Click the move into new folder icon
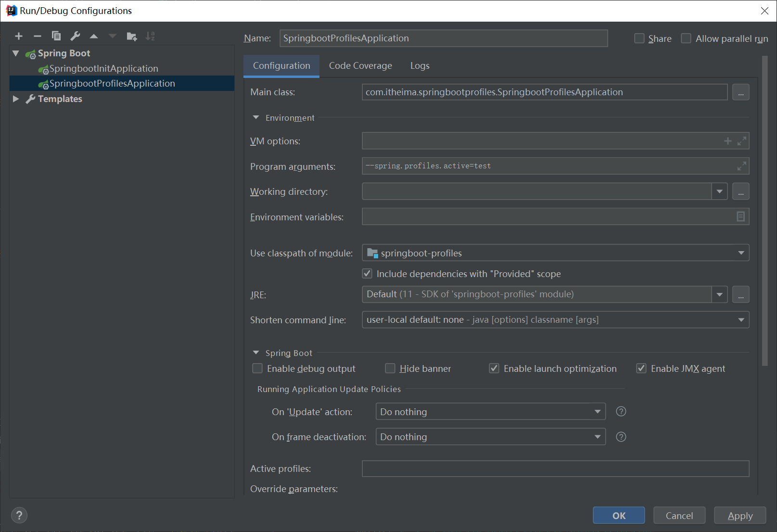This screenshot has width=777, height=532. (131, 36)
